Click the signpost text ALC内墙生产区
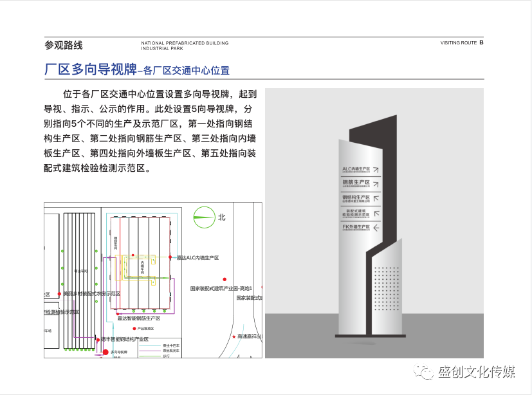 [356, 169]
